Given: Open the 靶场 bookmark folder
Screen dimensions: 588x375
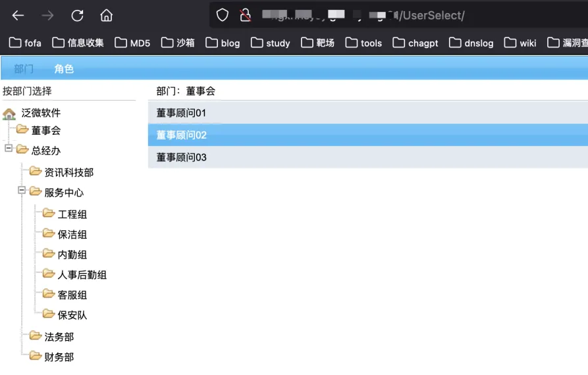Looking at the screenshot, I should coord(317,43).
